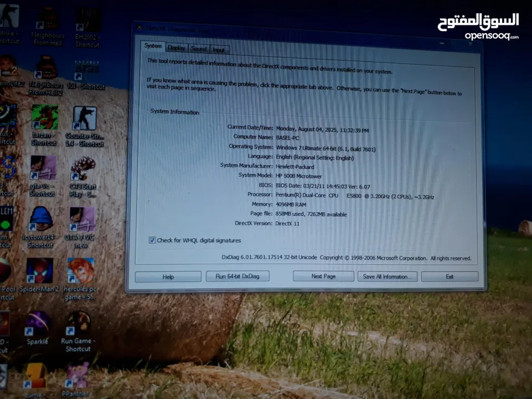Open IGI Shortcut desktop icon
Screen dimensions: 532x399
86,75
